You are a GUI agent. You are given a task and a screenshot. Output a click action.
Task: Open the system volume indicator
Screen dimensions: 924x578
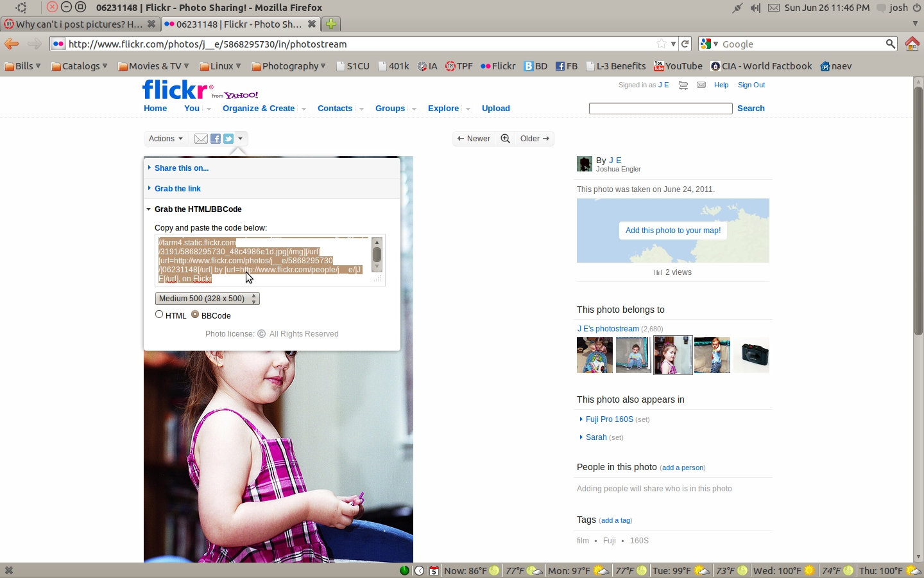(x=755, y=8)
